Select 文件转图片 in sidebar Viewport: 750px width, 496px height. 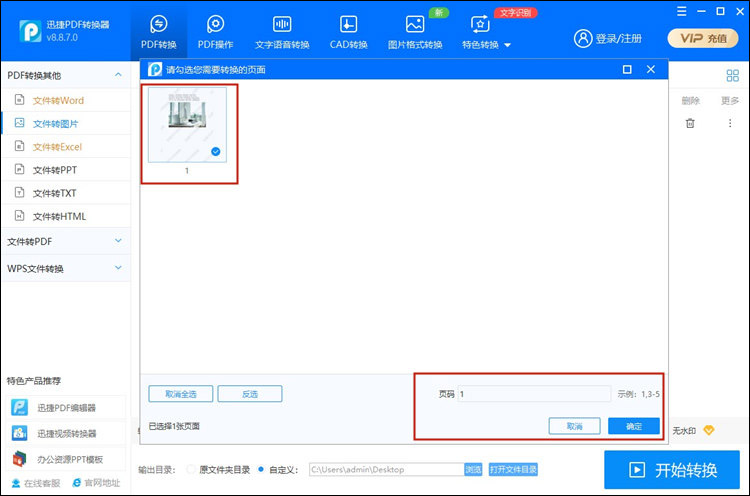pyautogui.click(x=66, y=123)
